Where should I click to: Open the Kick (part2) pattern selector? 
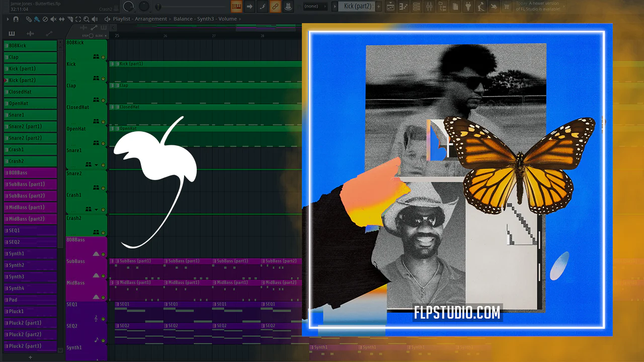[358, 7]
